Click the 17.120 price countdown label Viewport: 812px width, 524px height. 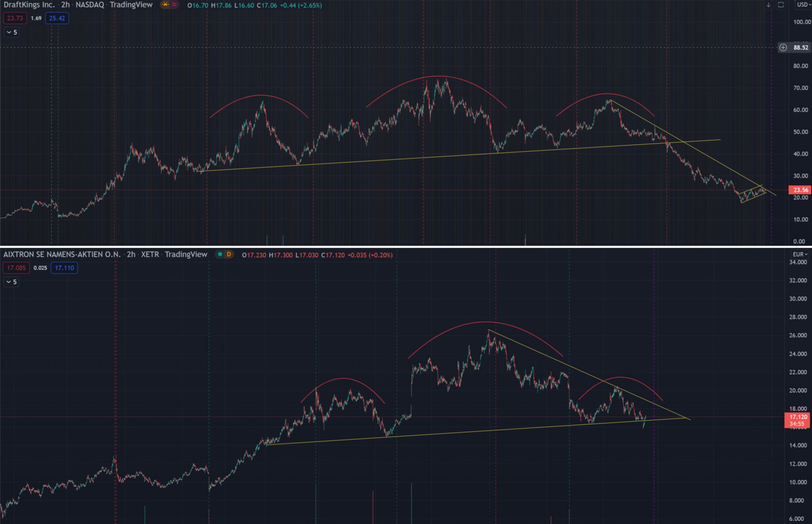(x=797, y=420)
